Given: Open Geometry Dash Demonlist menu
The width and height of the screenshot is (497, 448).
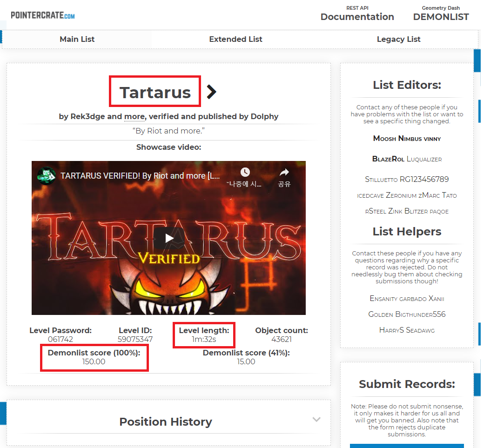Looking at the screenshot, I should point(441,13).
